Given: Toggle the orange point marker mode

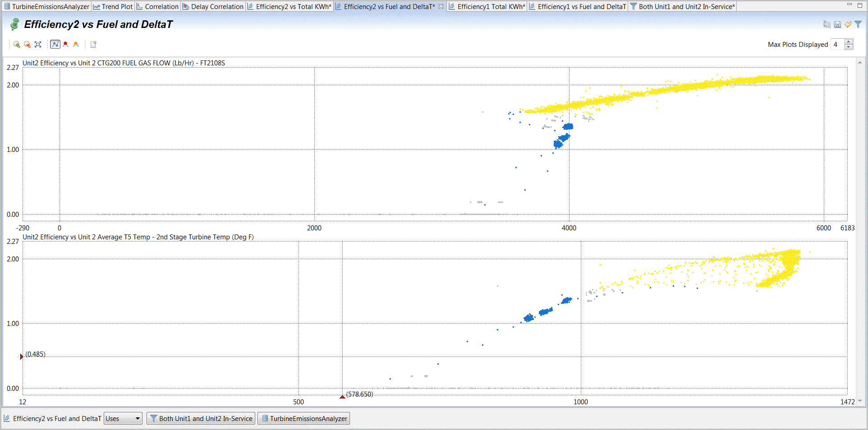Looking at the screenshot, I should 76,44.
